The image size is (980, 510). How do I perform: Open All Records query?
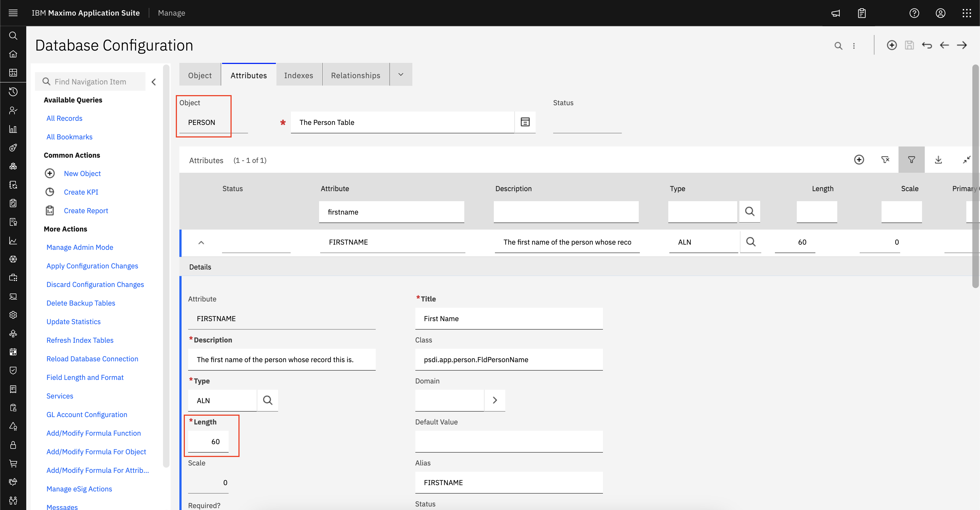coord(64,118)
